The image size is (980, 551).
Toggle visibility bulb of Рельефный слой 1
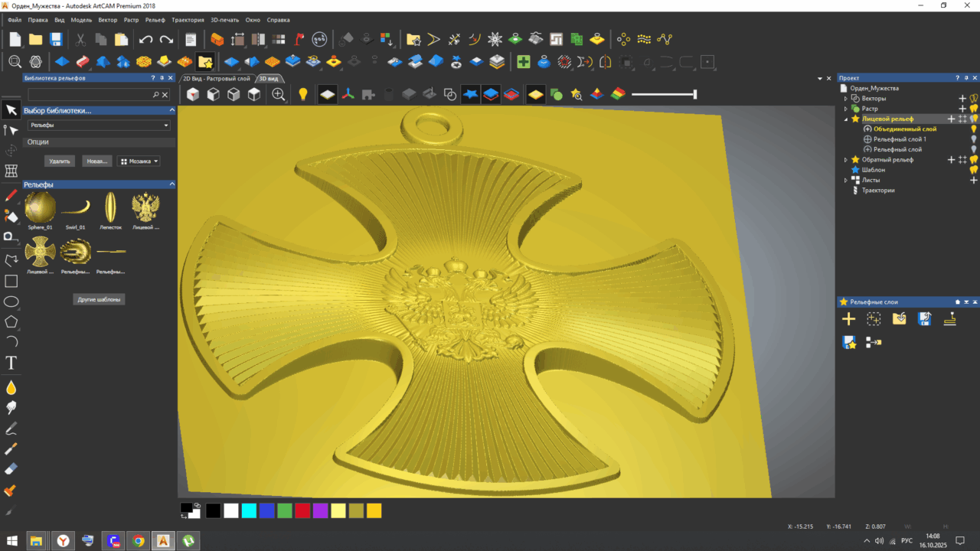point(974,139)
